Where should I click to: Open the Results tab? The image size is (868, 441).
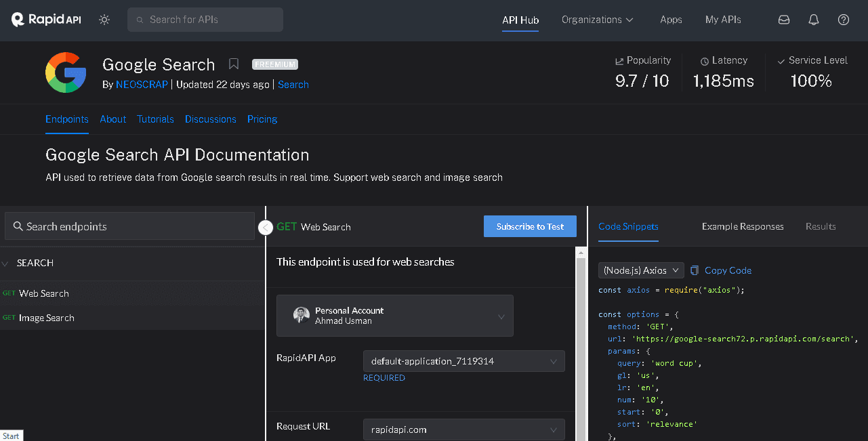click(821, 226)
